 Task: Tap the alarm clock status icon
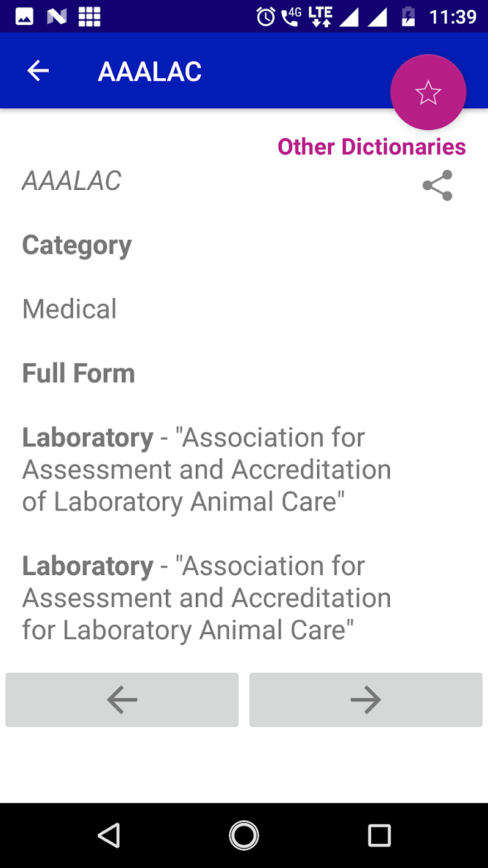click(x=265, y=16)
